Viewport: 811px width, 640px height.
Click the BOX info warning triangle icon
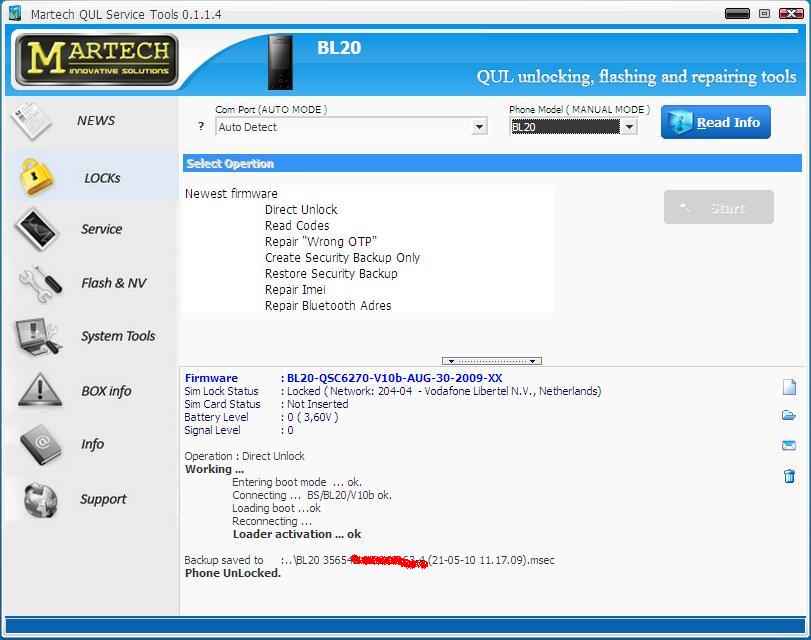[40, 390]
